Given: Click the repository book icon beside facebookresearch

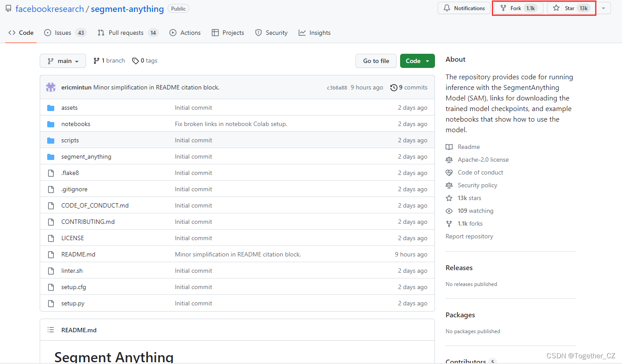Looking at the screenshot, I should (x=8, y=9).
